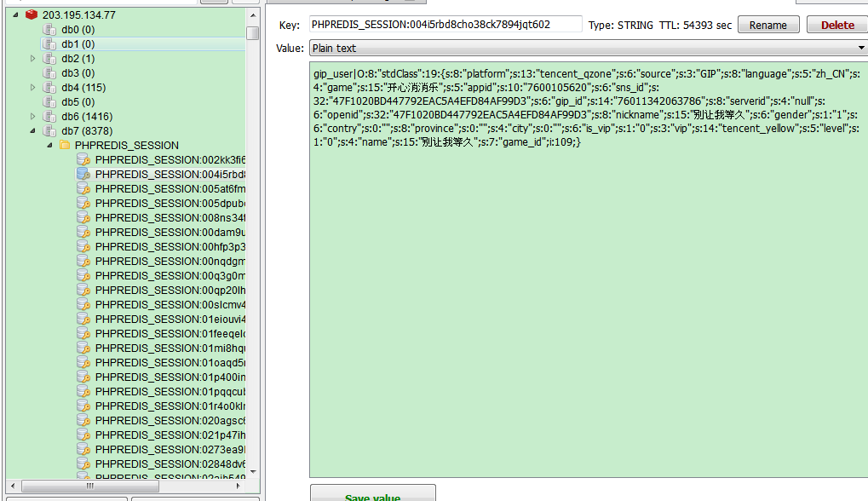Viewport: 868px width, 501px height.
Task: Expand the db2 (1) database node
Action: tap(32, 58)
